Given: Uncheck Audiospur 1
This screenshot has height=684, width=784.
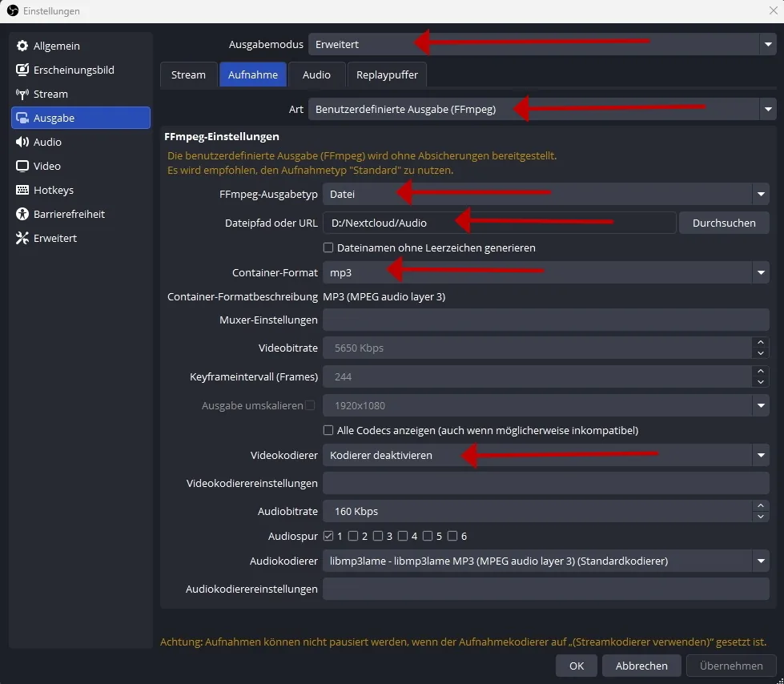Looking at the screenshot, I should pyautogui.click(x=328, y=536).
